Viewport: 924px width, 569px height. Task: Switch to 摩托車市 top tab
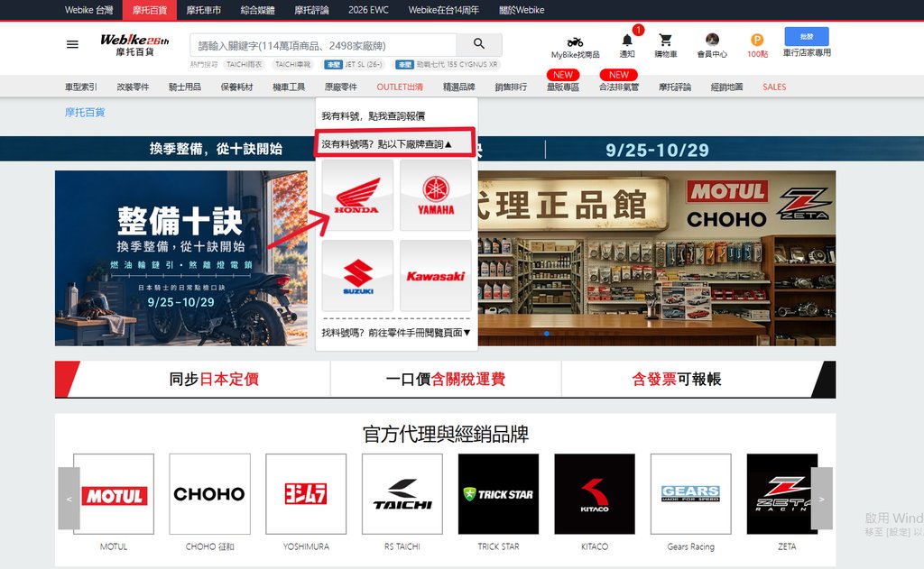pyautogui.click(x=203, y=10)
